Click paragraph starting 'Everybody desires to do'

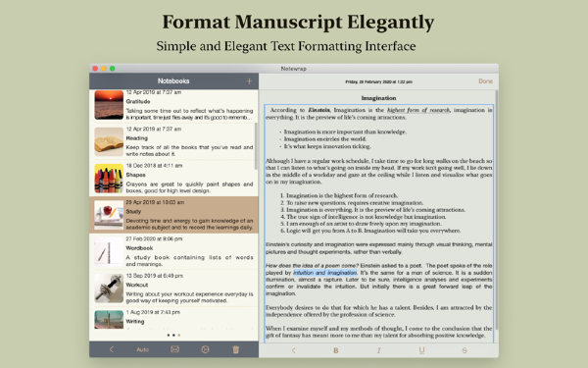378,311
